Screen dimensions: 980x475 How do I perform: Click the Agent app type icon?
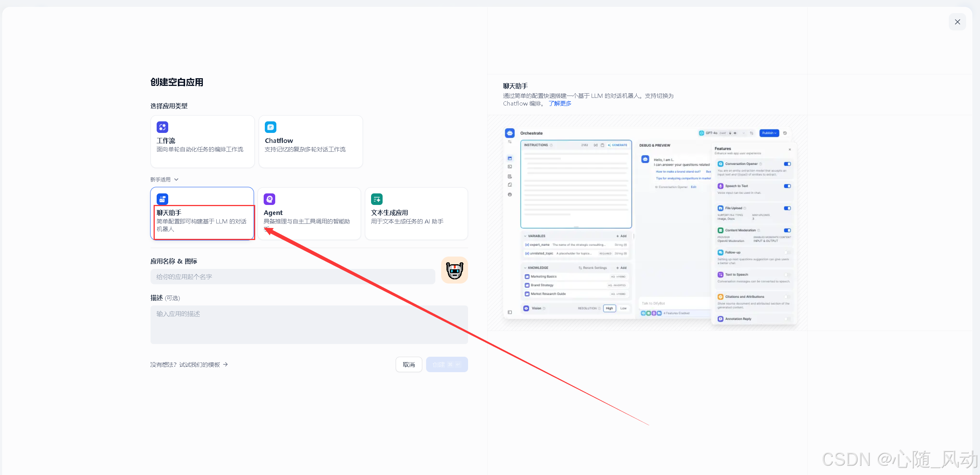coord(269,199)
